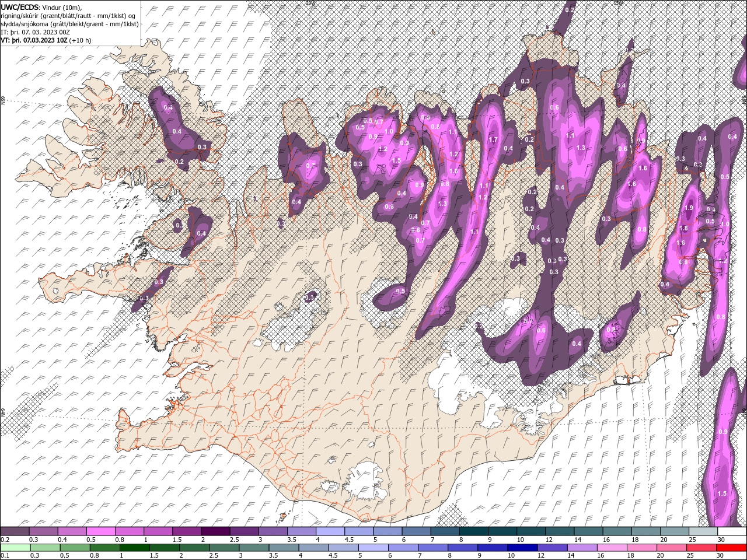Click the dark mauve 0.2 snowfall legend swatch
747x560 pixels.
15,531
